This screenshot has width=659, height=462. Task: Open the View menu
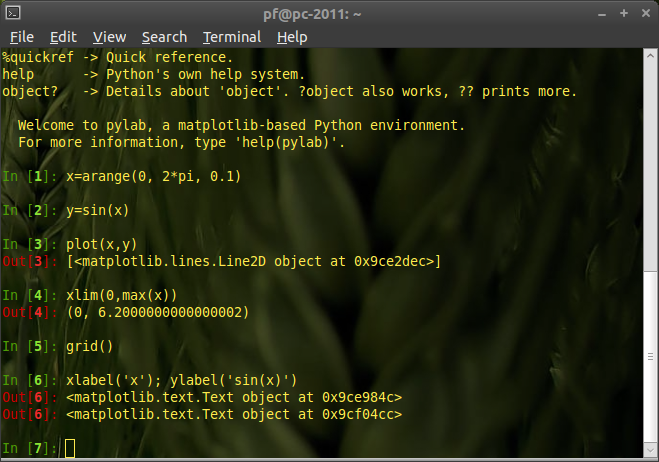click(109, 37)
